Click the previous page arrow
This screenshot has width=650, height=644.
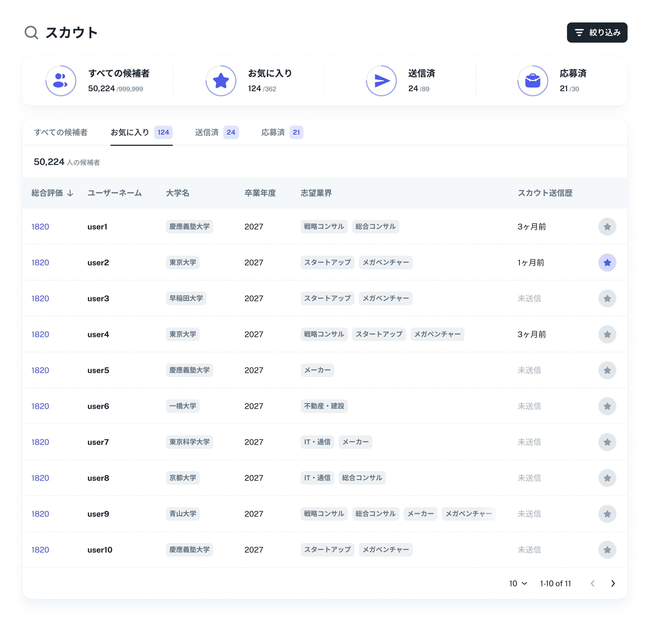click(x=592, y=583)
